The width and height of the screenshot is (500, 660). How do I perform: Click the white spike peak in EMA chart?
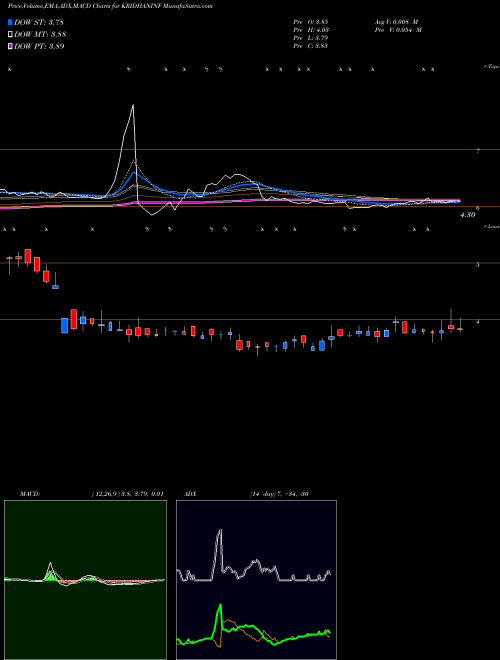point(133,105)
